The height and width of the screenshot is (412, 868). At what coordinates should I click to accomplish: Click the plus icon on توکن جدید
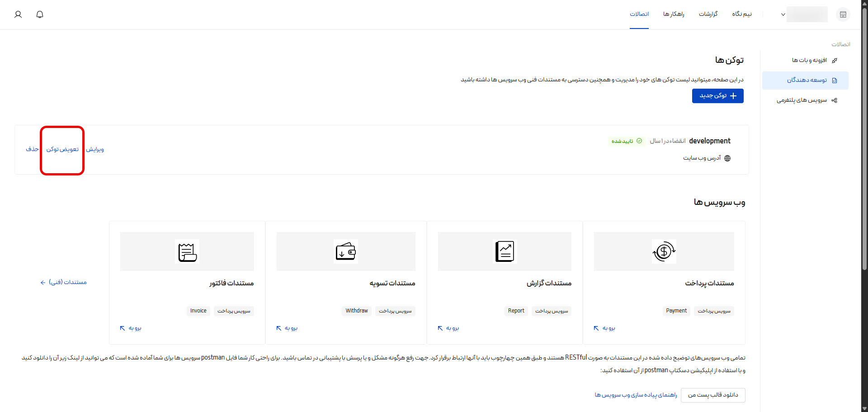(x=733, y=96)
